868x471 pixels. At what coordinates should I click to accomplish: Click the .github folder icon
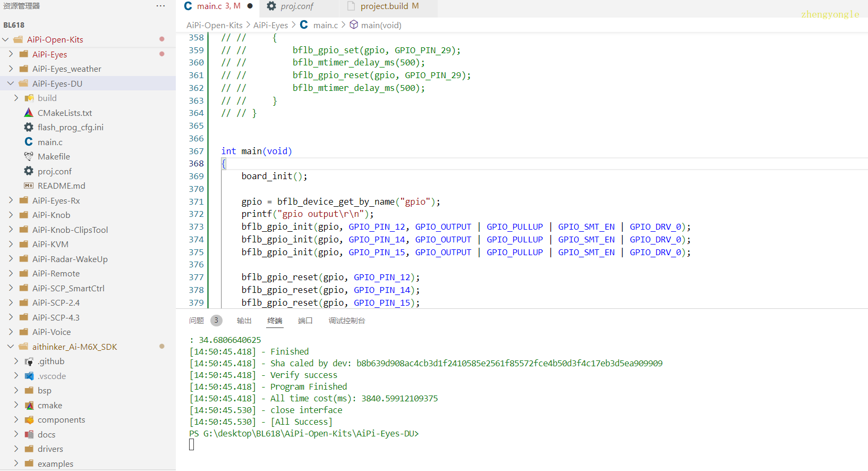pyautogui.click(x=29, y=361)
